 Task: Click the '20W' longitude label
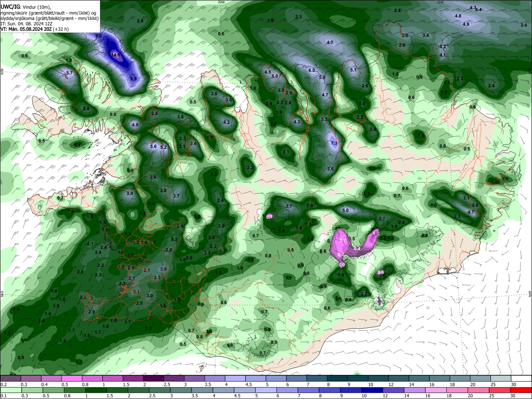point(221,2)
